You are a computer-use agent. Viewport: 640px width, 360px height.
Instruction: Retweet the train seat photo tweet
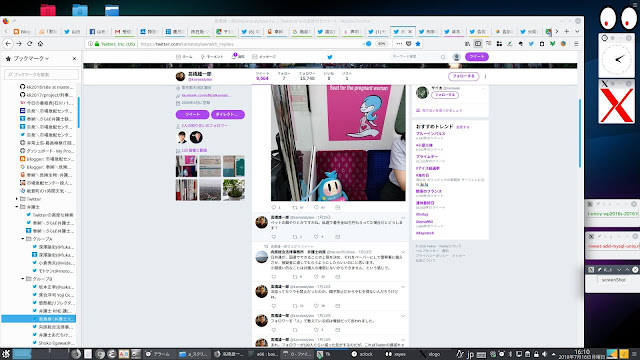pos(296,207)
